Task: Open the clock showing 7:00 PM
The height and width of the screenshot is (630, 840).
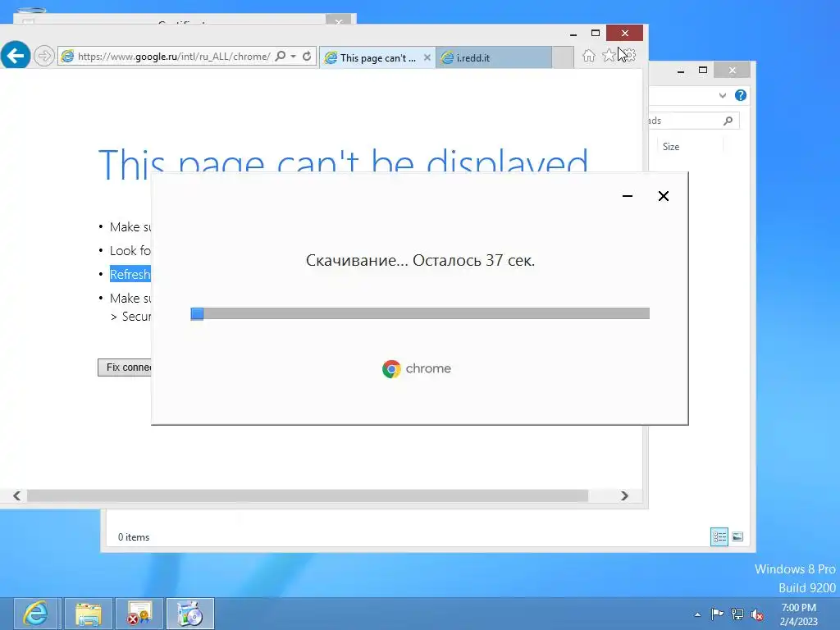Action: click(799, 614)
